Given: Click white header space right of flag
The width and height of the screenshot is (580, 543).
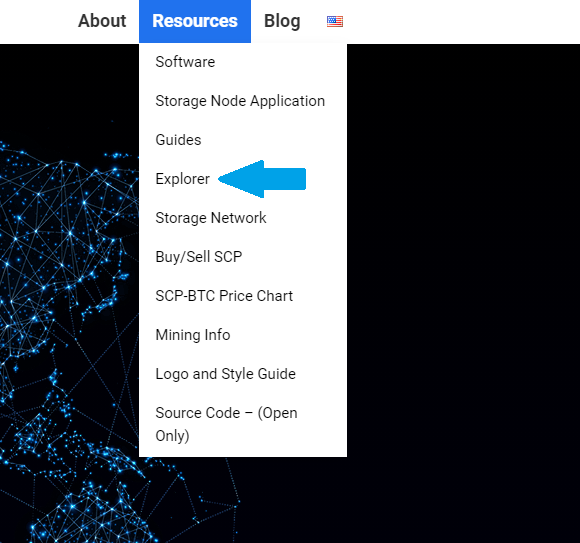Looking at the screenshot, I should pos(462,21).
